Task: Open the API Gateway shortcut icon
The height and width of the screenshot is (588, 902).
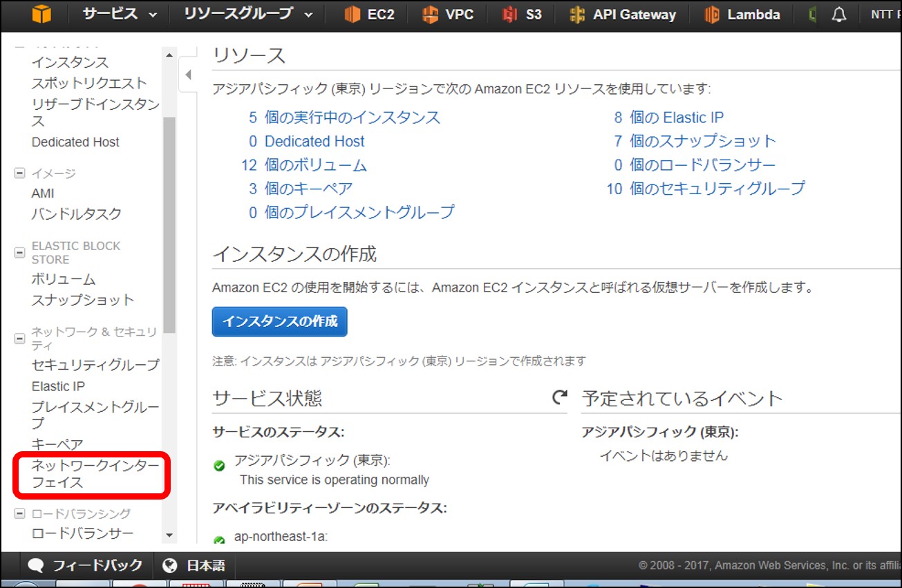Action: (577, 15)
